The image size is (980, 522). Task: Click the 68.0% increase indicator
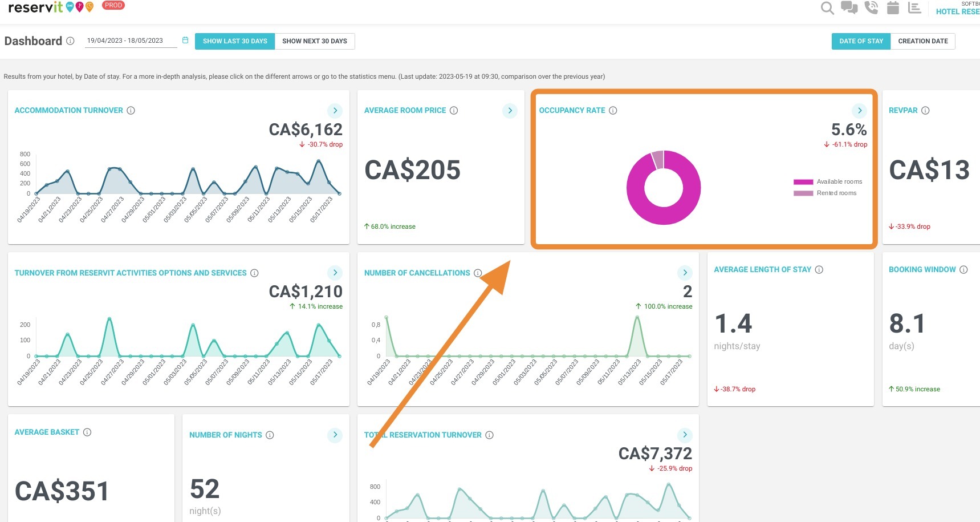point(390,226)
